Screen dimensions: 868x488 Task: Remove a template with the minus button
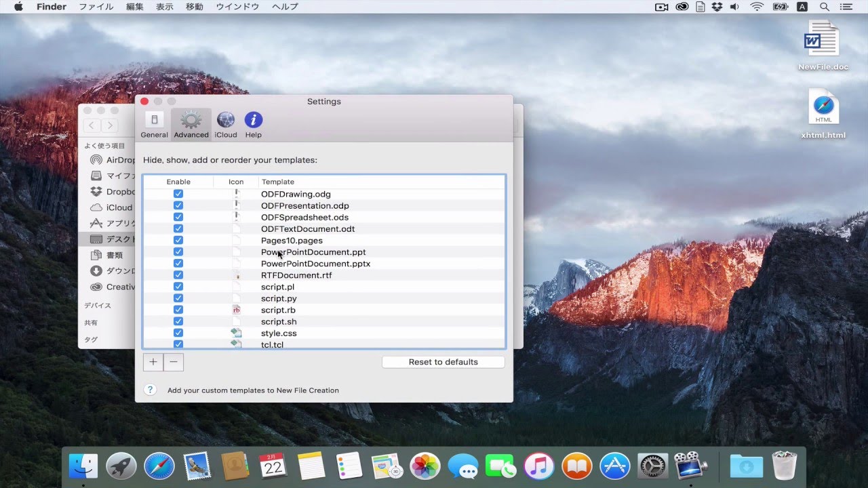[x=174, y=362]
